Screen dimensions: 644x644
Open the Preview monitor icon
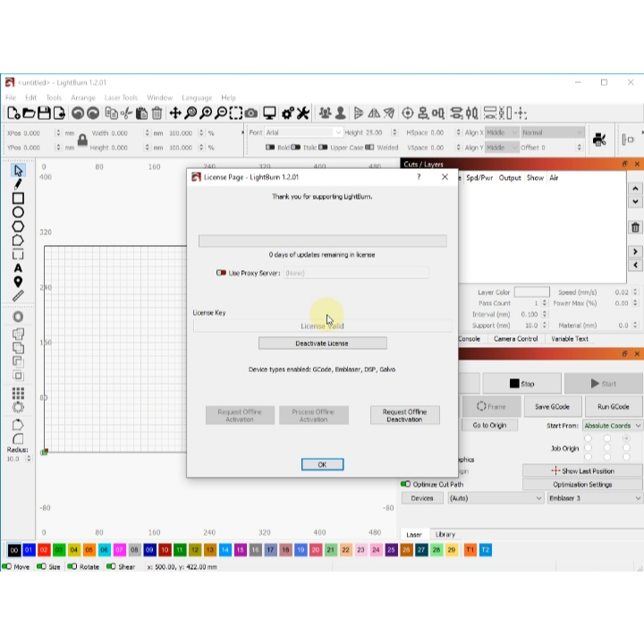pyautogui.click(x=269, y=113)
